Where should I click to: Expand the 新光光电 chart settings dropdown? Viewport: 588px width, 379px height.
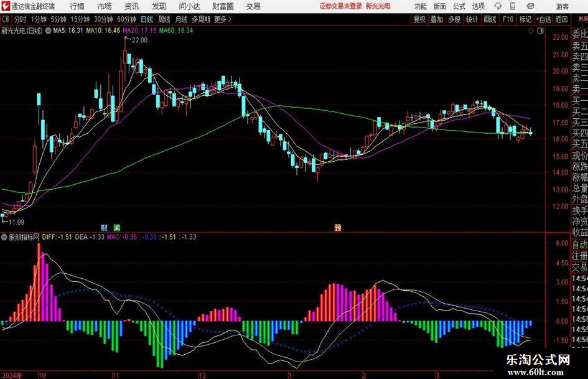tap(48, 30)
